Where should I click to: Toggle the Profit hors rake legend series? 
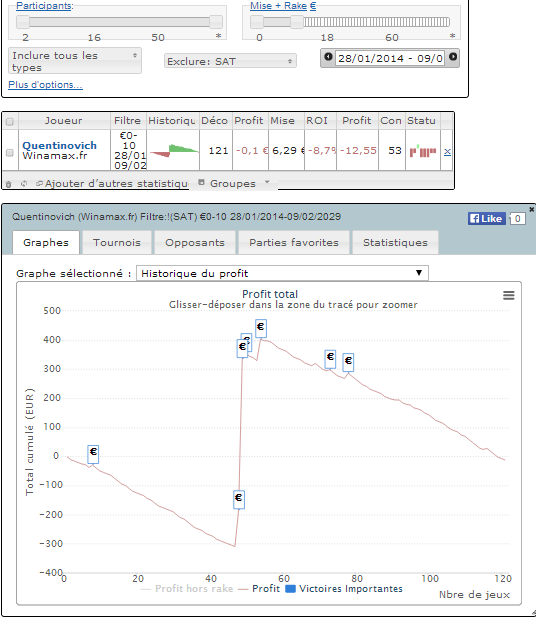[x=187, y=589]
